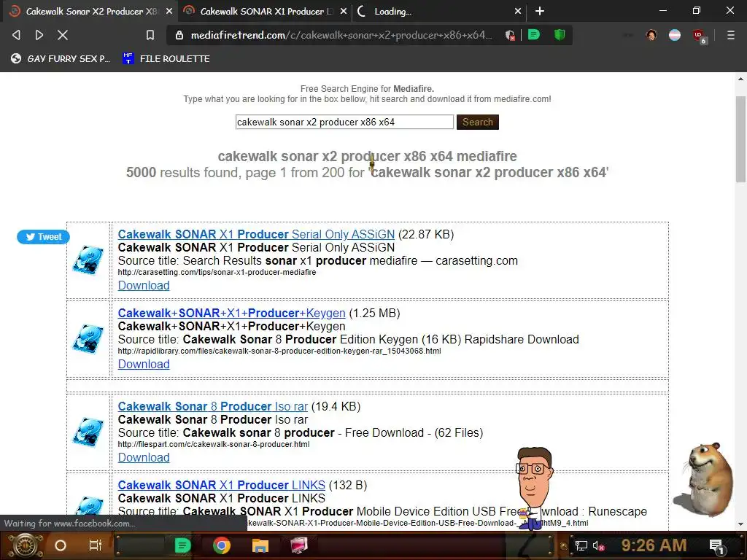Open the blocked-content shield icon in address bar
747x560 pixels.
click(x=510, y=35)
